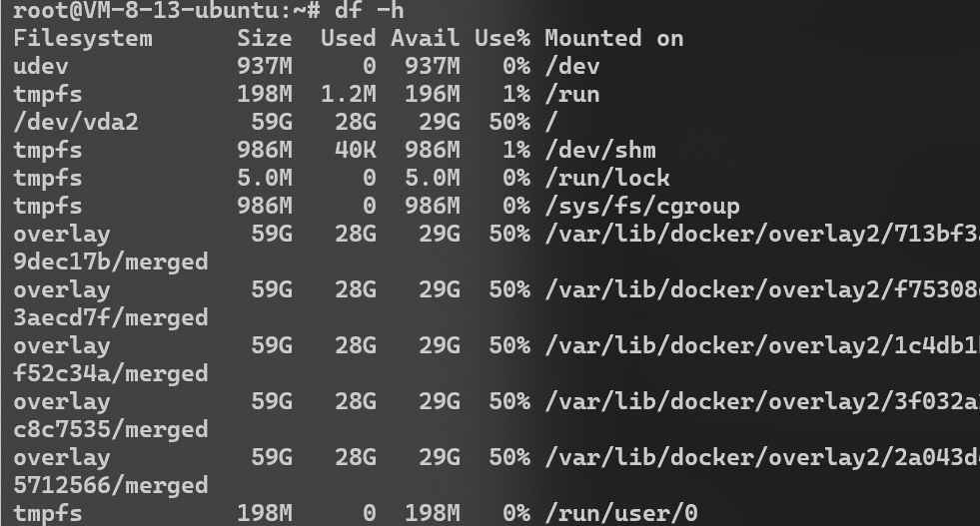Image resolution: width=980 pixels, height=526 pixels.
Task: Click the '1.2M' used value for /run
Action: pyautogui.click(x=348, y=95)
